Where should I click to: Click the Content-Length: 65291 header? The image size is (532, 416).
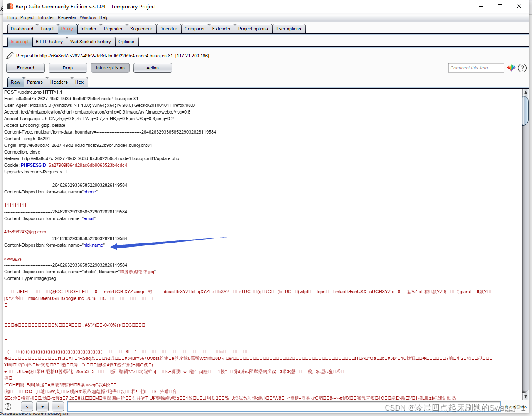coord(27,139)
